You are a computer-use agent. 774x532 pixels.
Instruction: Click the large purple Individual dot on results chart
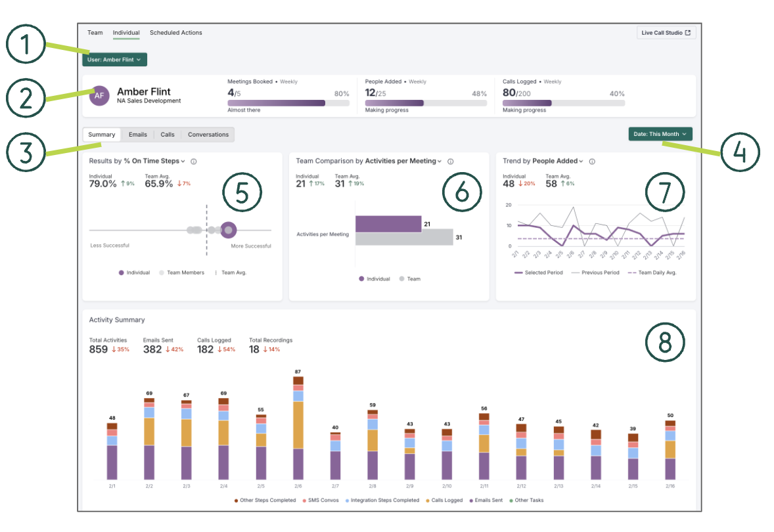coord(228,230)
